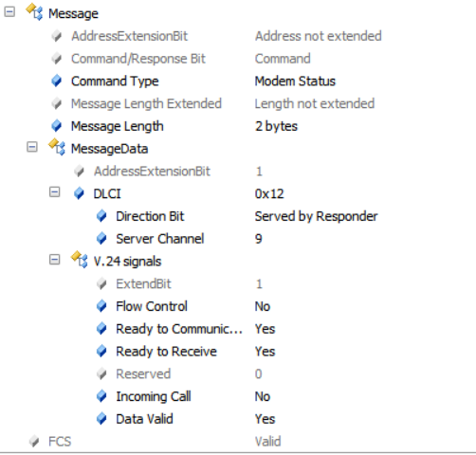476x455 pixels.
Task: Collapse the MessageData node
Action: pos(32,147)
